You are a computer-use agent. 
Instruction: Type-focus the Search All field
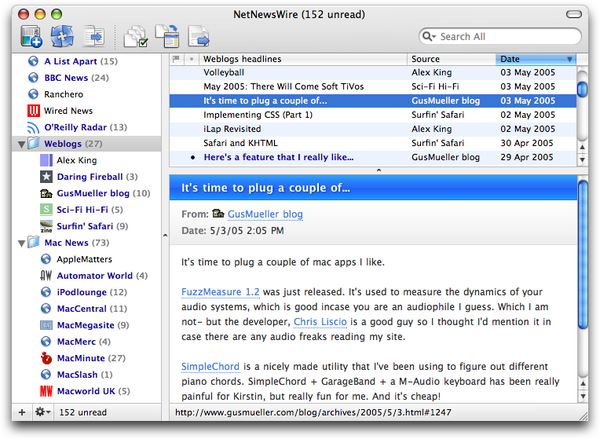point(500,36)
